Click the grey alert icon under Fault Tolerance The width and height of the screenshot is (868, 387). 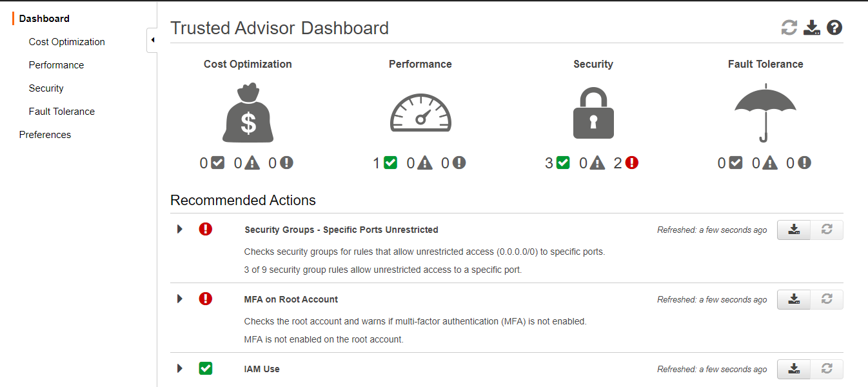click(x=804, y=163)
